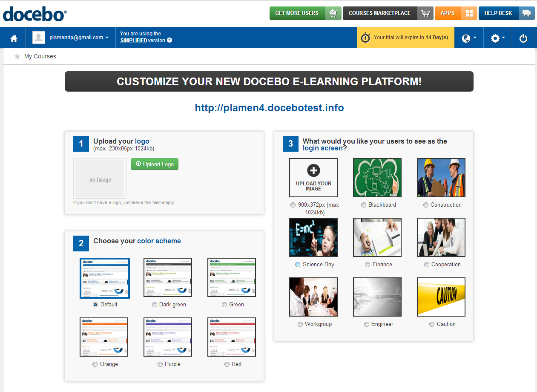
Task: Click the Science Boy image thumbnail
Action: pos(313,237)
